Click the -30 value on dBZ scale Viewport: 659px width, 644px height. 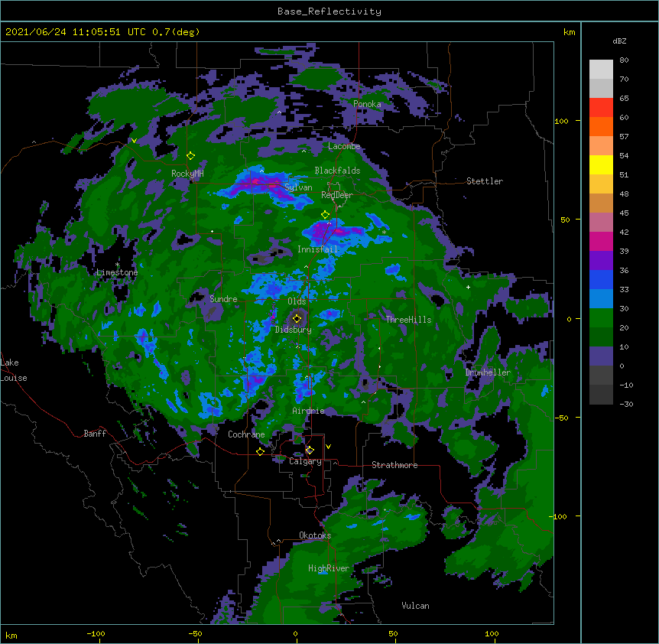626,404
